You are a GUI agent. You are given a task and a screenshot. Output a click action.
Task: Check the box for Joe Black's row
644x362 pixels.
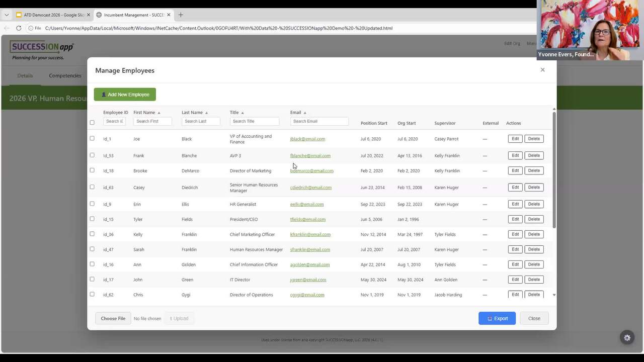tap(92, 138)
